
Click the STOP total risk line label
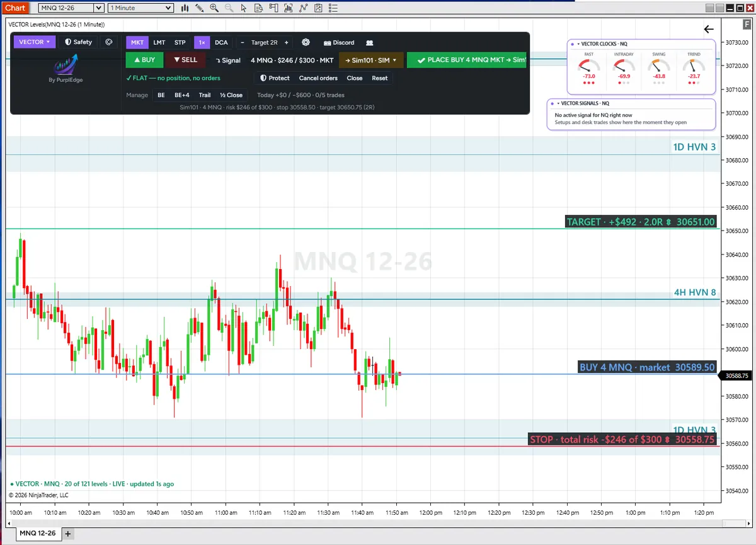pos(622,440)
